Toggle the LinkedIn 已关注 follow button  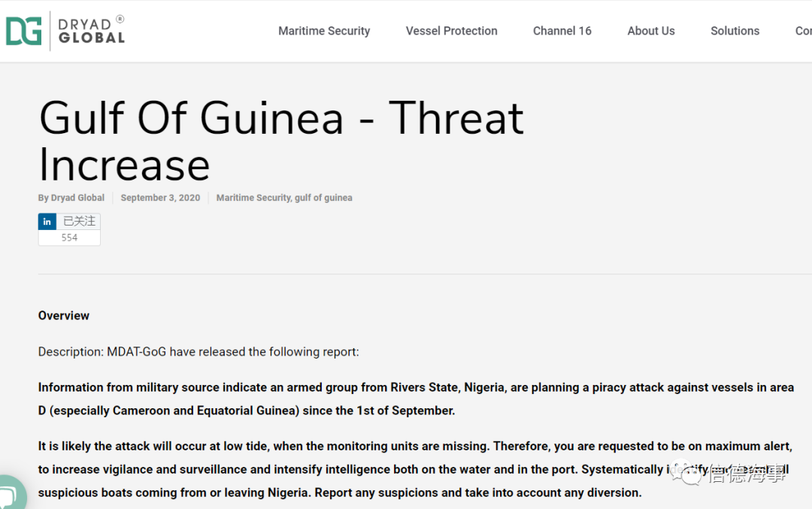pos(79,222)
